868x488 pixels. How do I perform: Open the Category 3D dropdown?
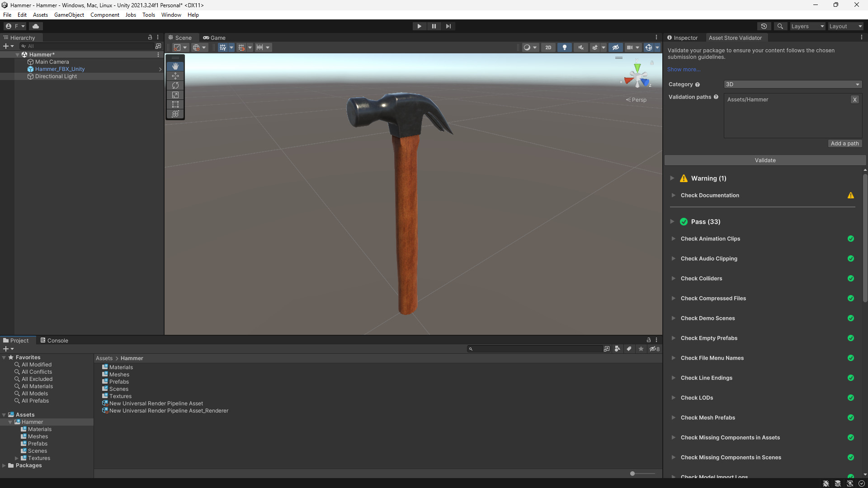pos(793,84)
